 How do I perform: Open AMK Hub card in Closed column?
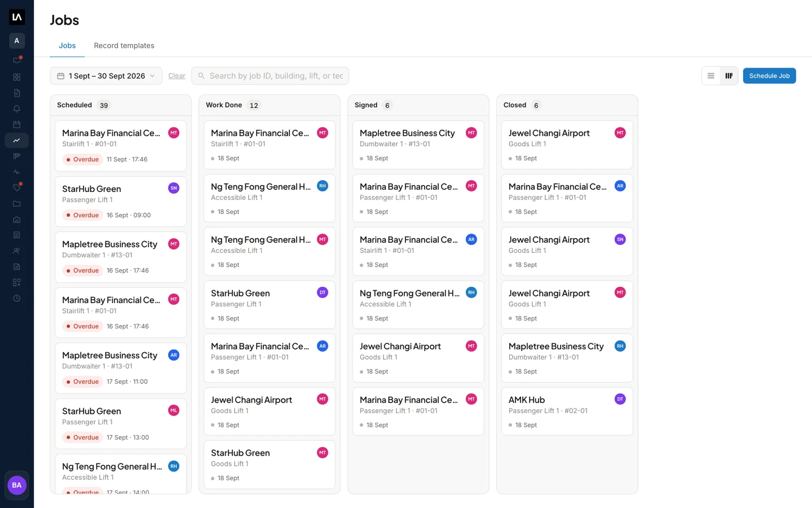pyautogui.click(x=567, y=411)
